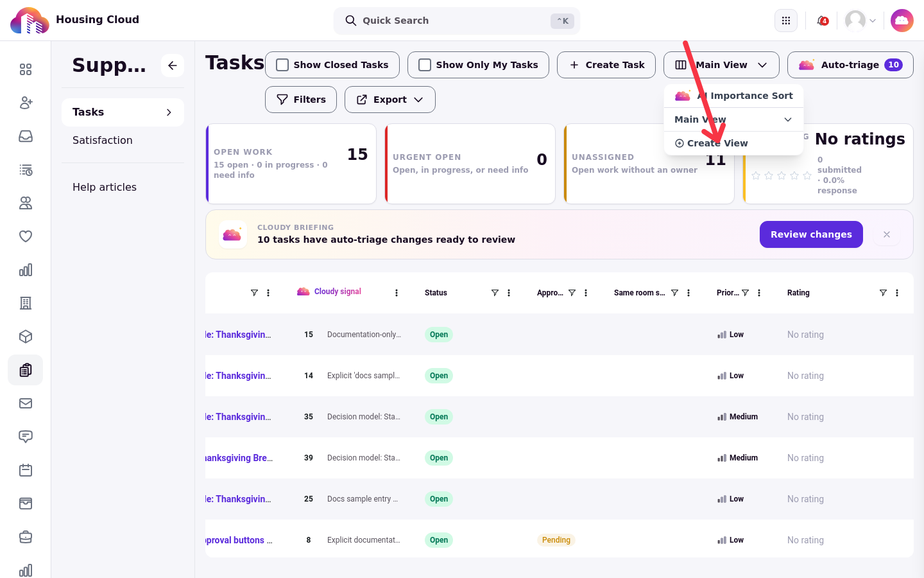The height and width of the screenshot is (578, 924).
Task: Open the apps grid launcher icon
Action: coord(786,21)
